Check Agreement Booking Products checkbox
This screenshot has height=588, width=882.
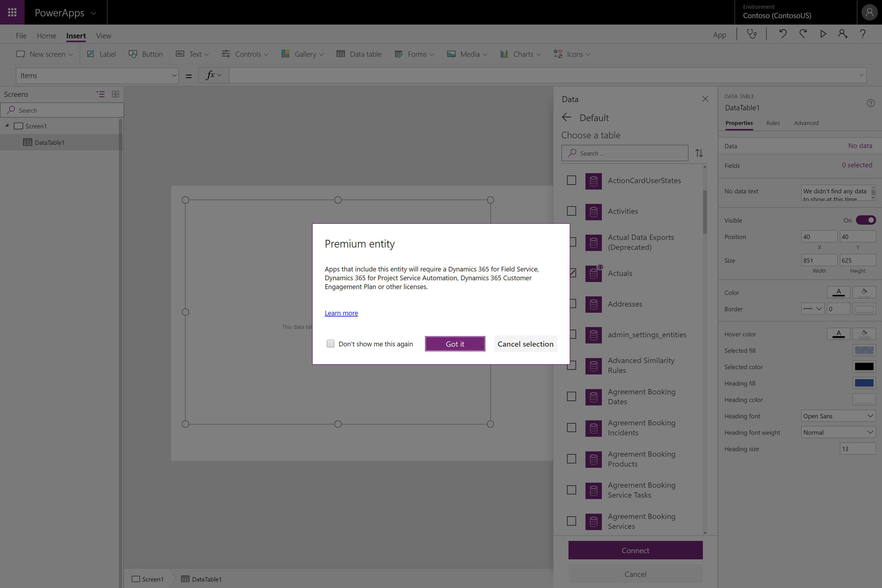click(x=571, y=459)
